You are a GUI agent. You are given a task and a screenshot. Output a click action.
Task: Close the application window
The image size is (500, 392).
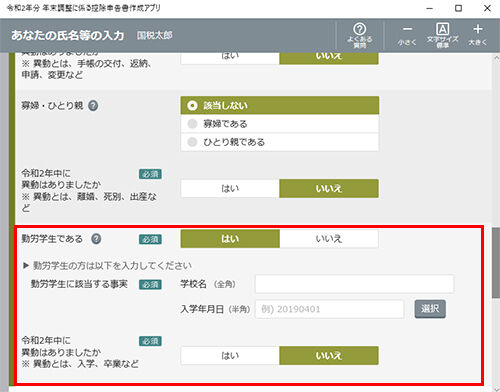(x=487, y=8)
